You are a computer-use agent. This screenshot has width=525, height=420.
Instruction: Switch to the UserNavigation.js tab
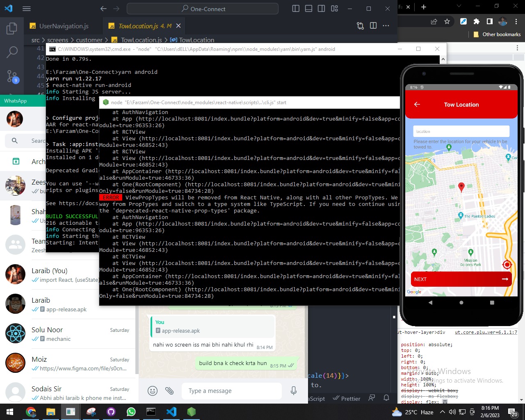pyautogui.click(x=64, y=26)
